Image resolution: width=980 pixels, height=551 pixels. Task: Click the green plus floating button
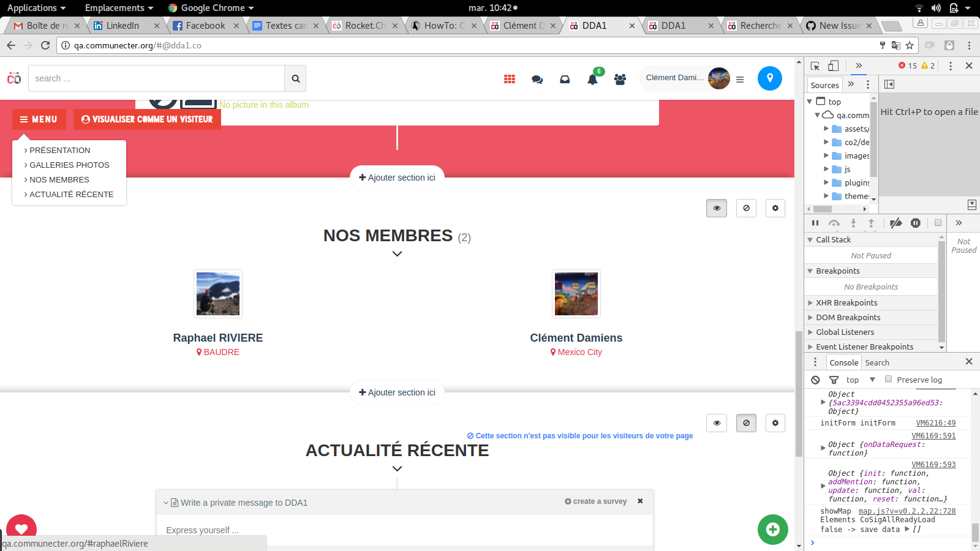tap(773, 530)
